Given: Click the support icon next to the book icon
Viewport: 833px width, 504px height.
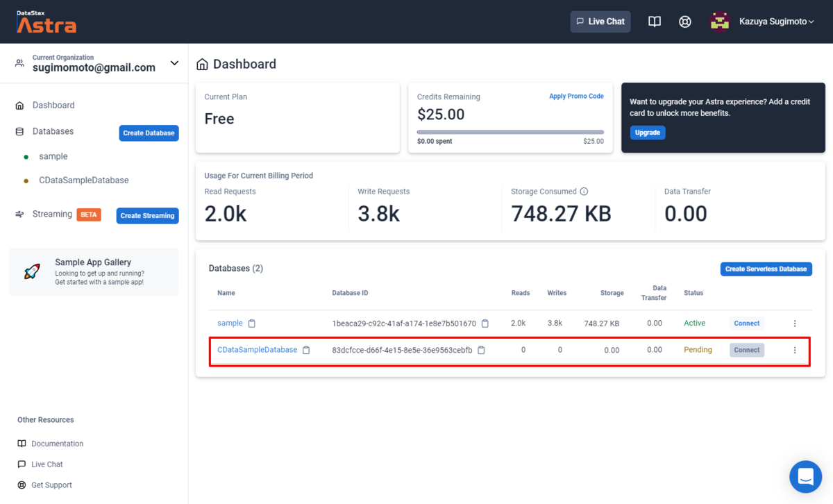Looking at the screenshot, I should pos(684,22).
